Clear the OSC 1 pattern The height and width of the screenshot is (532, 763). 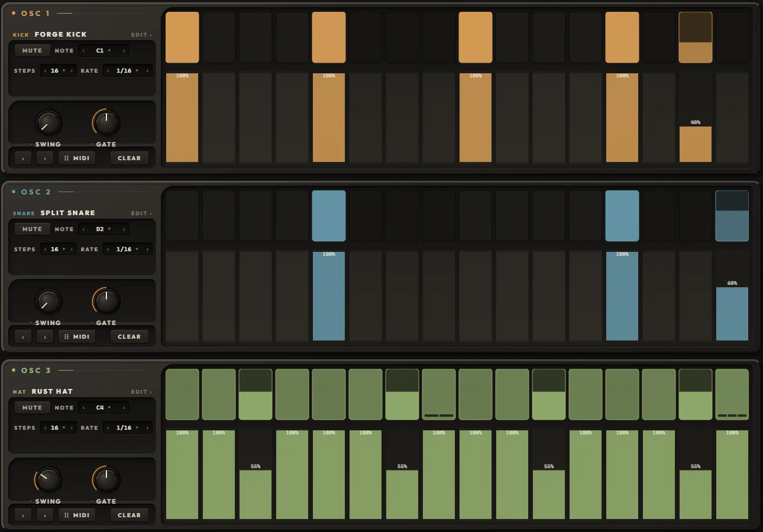pyautogui.click(x=130, y=158)
